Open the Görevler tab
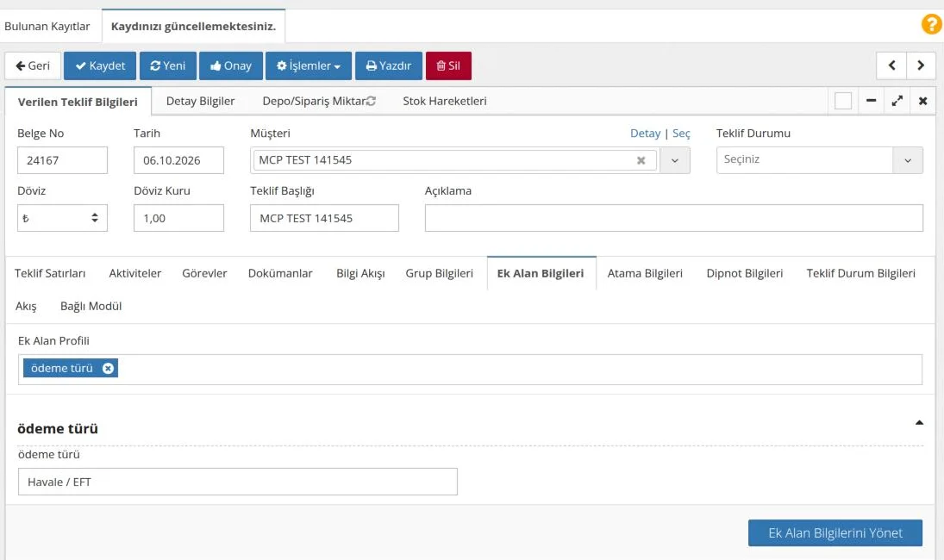The height and width of the screenshot is (560, 944). point(204,273)
